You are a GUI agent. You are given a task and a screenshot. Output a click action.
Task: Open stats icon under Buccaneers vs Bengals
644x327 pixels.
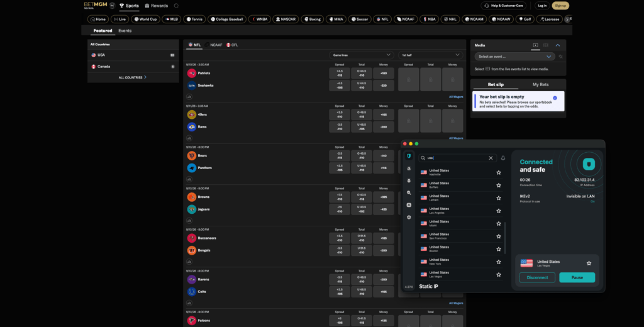[x=189, y=262]
